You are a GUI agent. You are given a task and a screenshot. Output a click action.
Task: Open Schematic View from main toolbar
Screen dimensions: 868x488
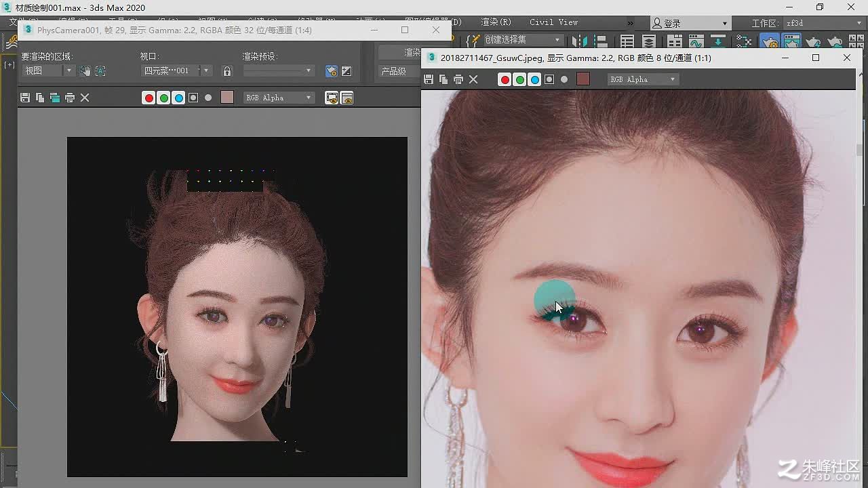717,41
